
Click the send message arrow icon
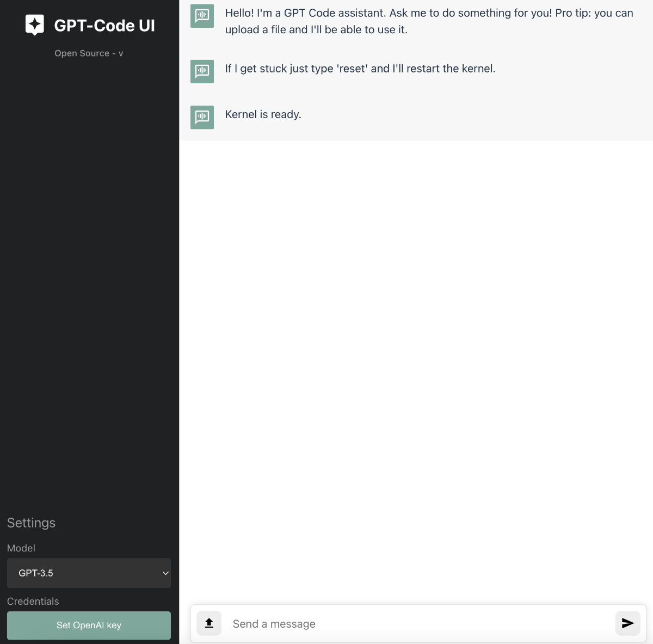627,623
